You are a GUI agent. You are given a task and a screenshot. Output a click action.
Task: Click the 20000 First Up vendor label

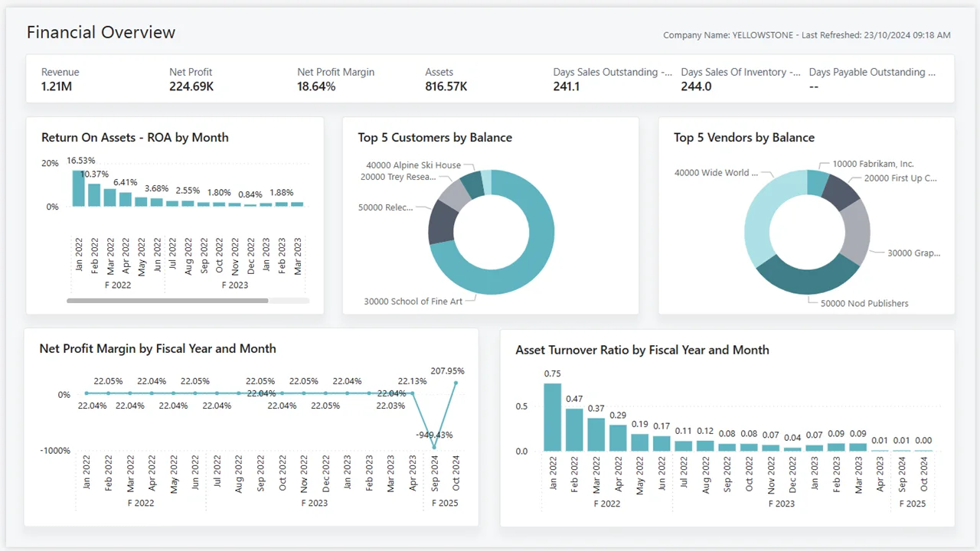(900, 178)
